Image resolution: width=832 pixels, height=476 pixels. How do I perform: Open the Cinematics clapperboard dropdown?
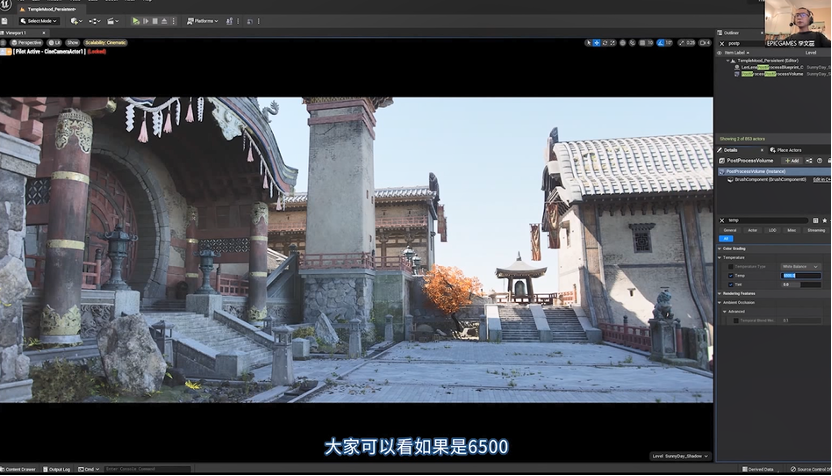113,21
